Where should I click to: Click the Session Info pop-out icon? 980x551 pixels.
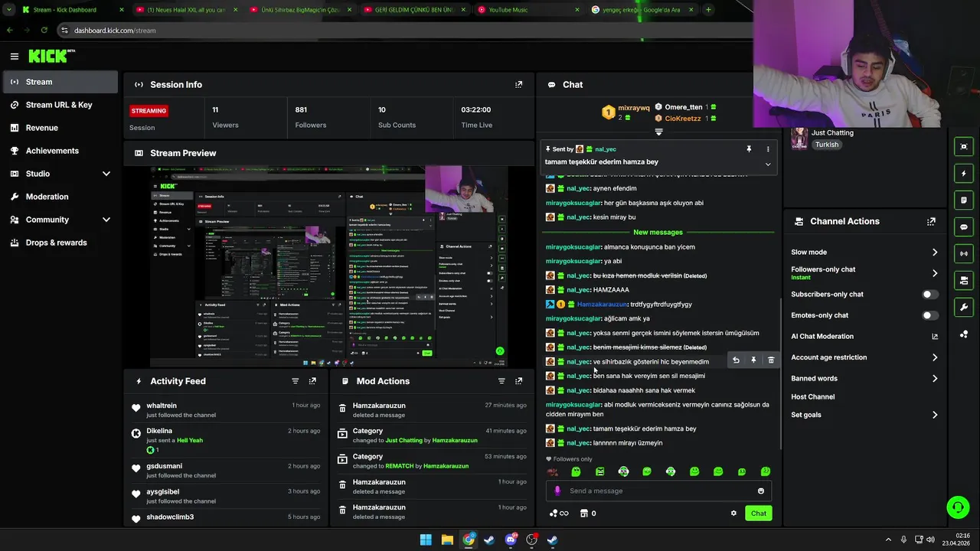click(518, 84)
